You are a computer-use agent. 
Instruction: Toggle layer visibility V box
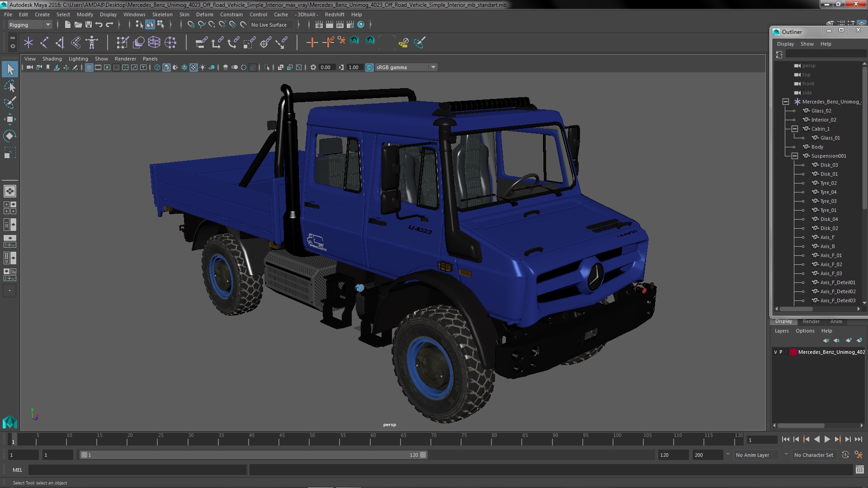click(x=776, y=352)
